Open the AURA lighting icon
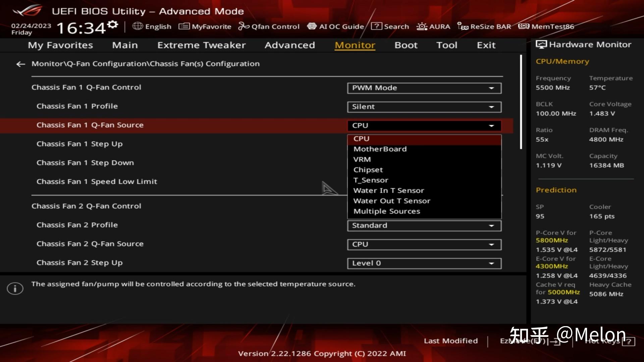The height and width of the screenshot is (362, 644). tap(422, 26)
